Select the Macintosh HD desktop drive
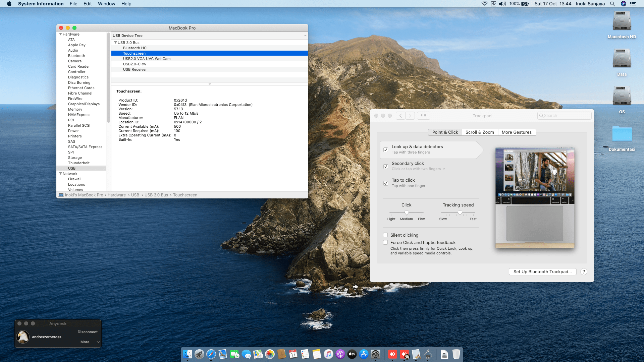The width and height of the screenshot is (644, 362). tap(622, 25)
